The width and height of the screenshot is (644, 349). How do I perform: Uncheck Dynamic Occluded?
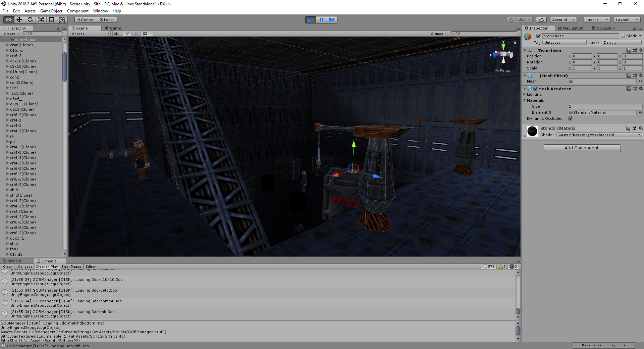tap(570, 118)
